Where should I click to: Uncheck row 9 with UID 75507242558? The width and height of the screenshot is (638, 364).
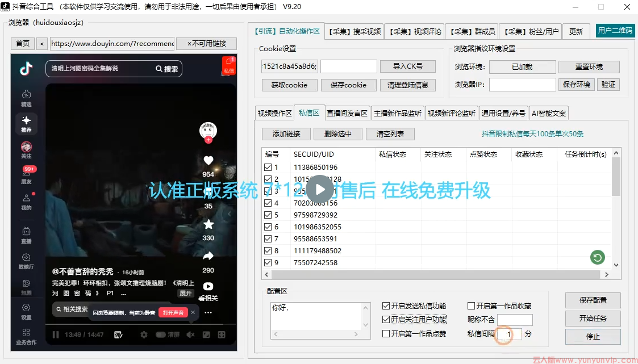coord(268,263)
